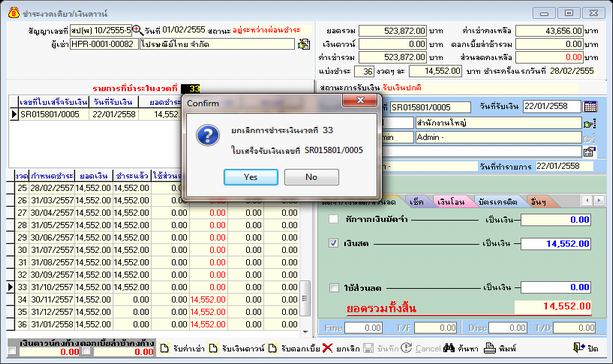The height and width of the screenshot is (364, 613).
Task: Click the บันทึก save diskette button
Action: [382, 348]
